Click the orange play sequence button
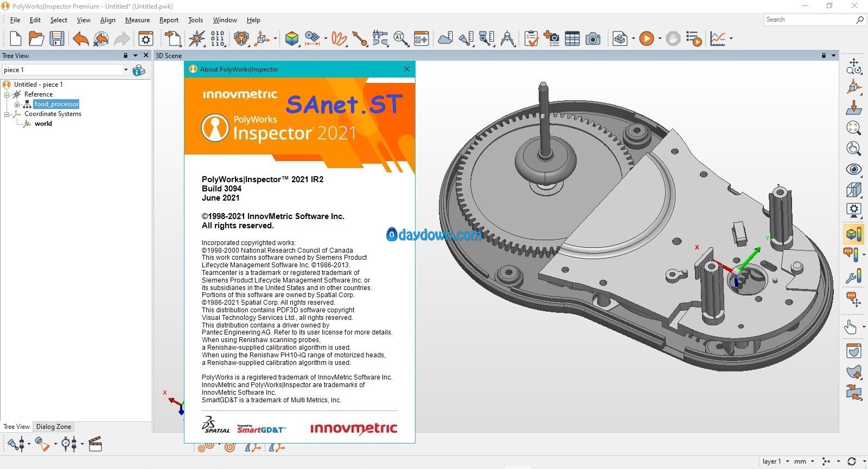This screenshot has height=469, width=868. point(646,38)
